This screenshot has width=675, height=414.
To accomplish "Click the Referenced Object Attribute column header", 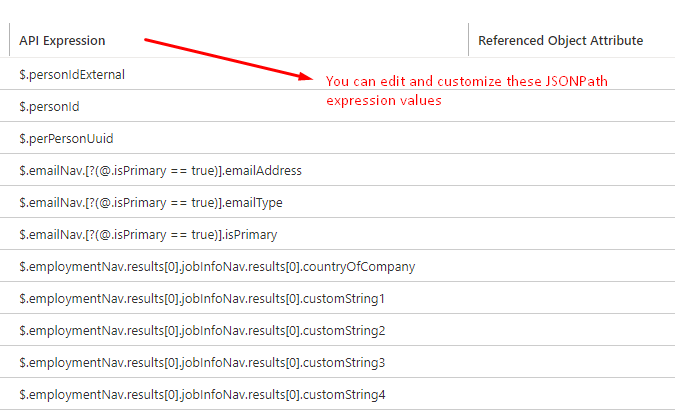I will [560, 41].
